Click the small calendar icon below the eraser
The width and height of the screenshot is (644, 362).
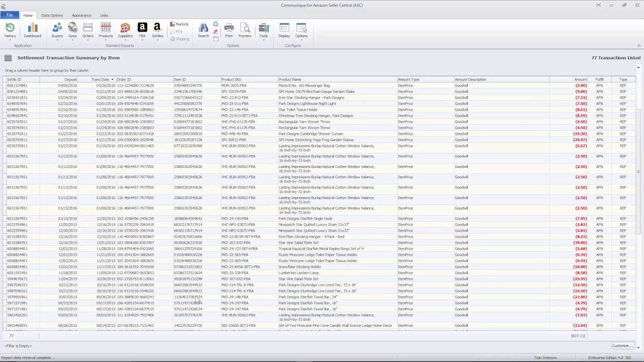[216, 39]
